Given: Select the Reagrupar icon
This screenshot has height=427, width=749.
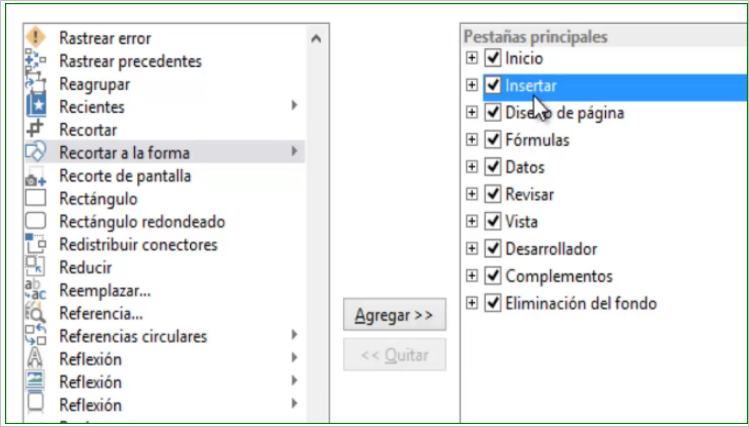Looking at the screenshot, I should click(x=36, y=83).
